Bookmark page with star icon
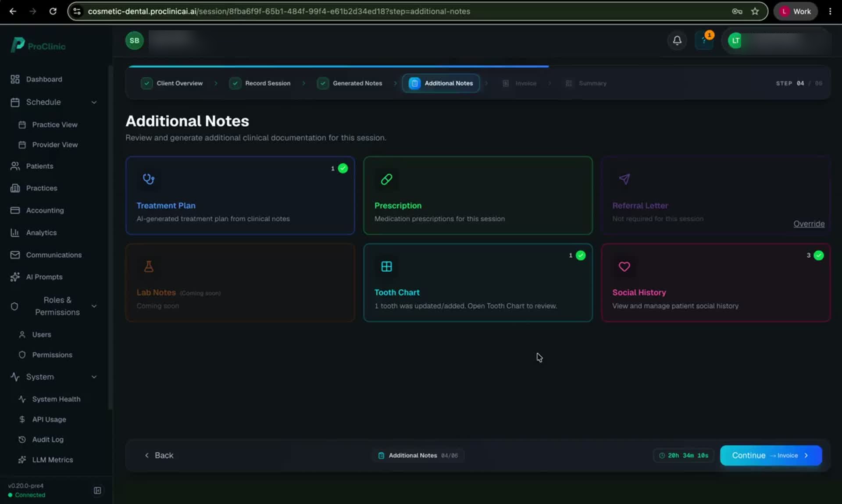 coord(755,11)
